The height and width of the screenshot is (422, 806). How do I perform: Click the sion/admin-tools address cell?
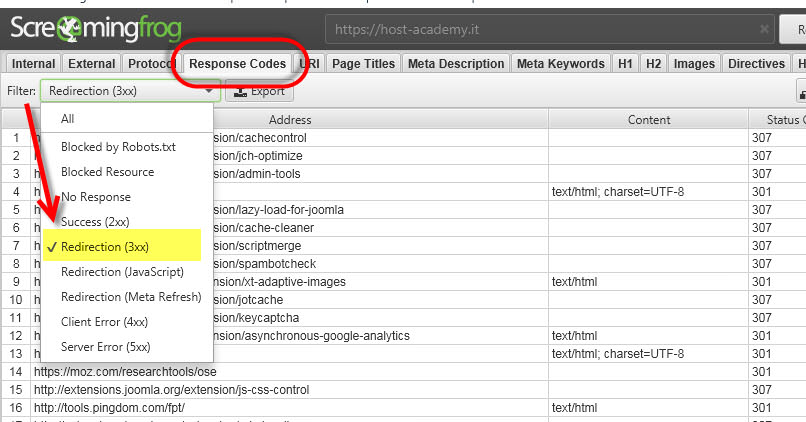(x=257, y=174)
